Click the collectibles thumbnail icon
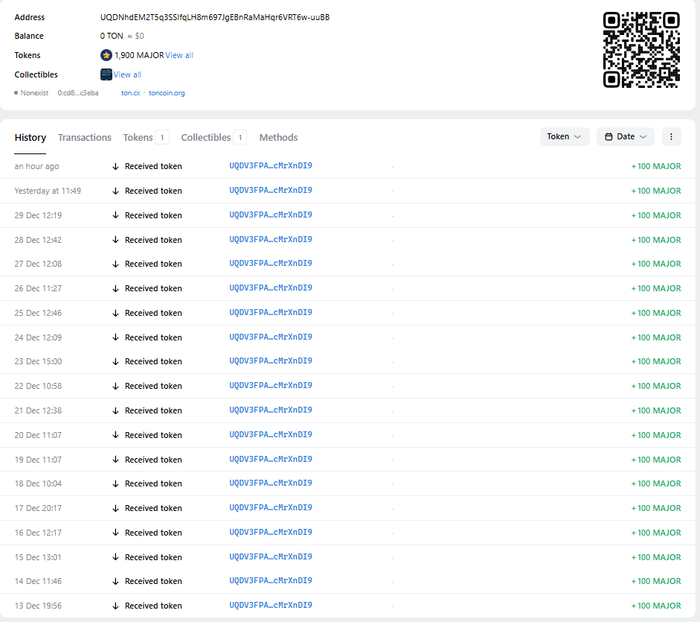Viewport: 700px width, 622px height. pyautogui.click(x=106, y=75)
